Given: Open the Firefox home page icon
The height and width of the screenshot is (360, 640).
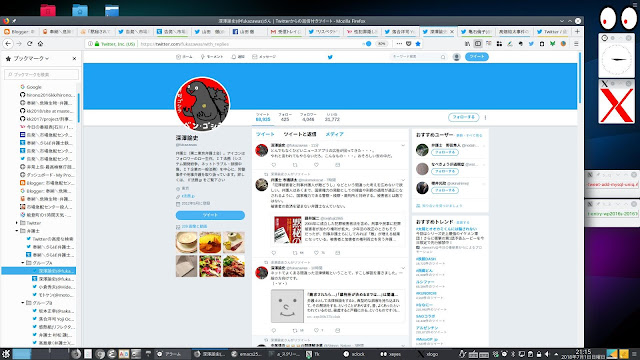Looking at the screenshot, I should tap(40, 44).
